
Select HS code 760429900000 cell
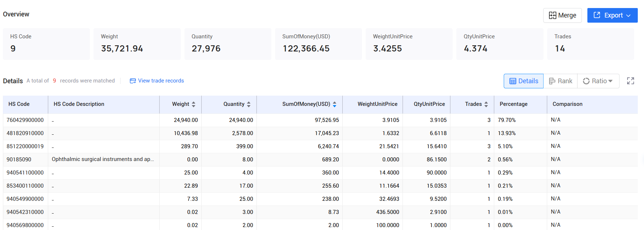click(25, 120)
